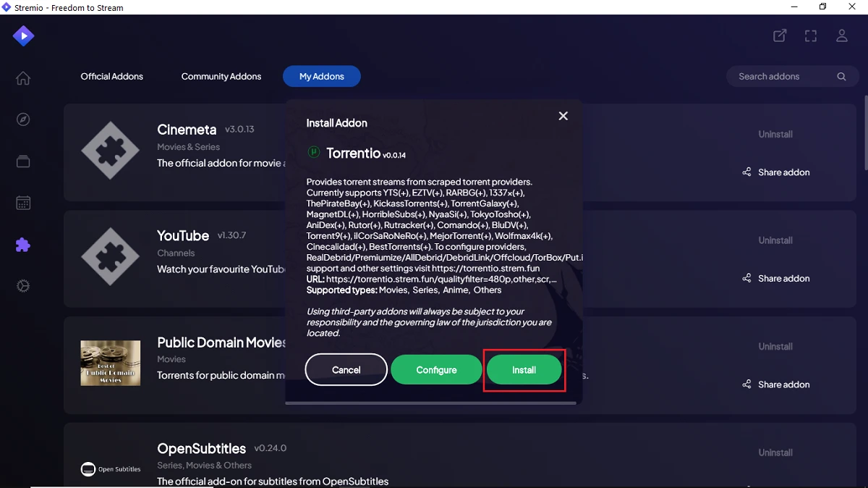This screenshot has height=488, width=868.
Task: Open the Board home icon in sidebar
Action: pos(23,78)
